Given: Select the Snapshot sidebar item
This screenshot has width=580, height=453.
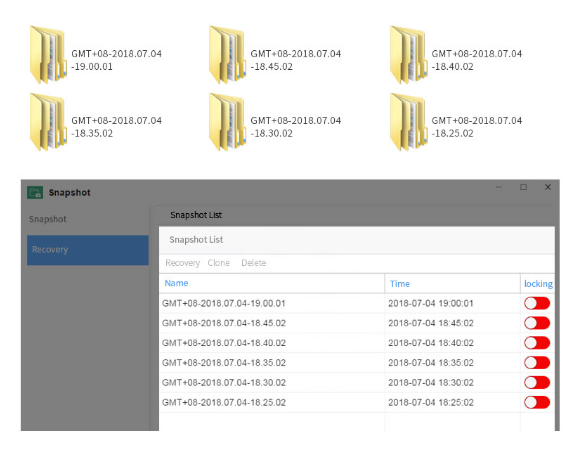Looking at the screenshot, I should pyautogui.click(x=48, y=219).
